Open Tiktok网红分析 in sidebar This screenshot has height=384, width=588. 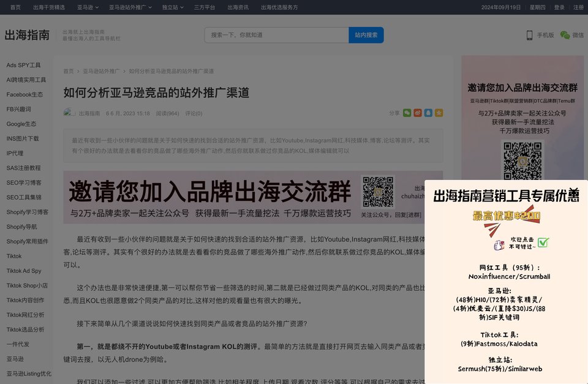click(25, 315)
